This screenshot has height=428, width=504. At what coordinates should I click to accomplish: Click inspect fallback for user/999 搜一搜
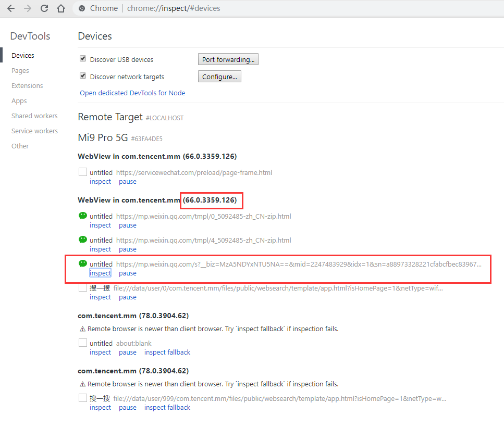(167, 408)
